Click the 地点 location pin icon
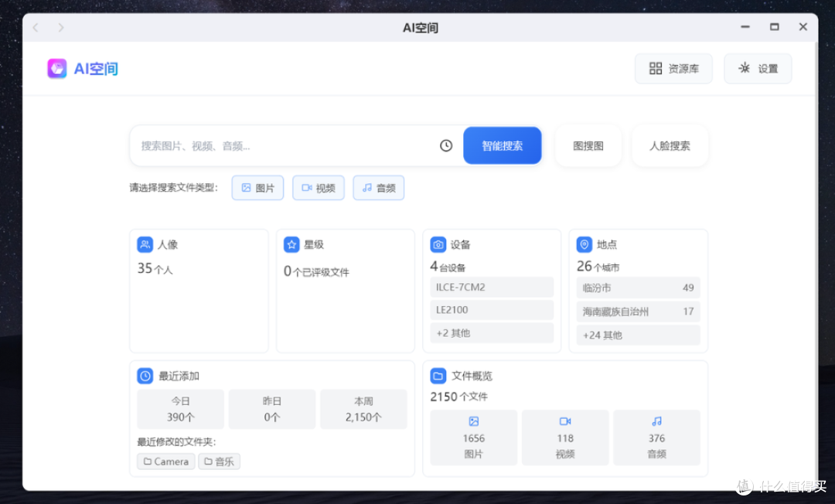The height and width of the screenshot is (504, 835). (x=584, y=244)
